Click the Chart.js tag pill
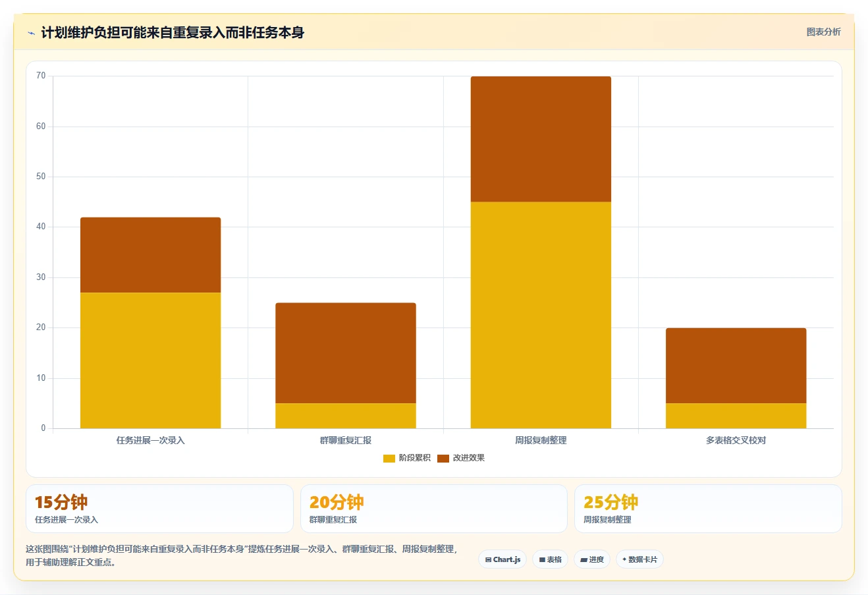868x595 pixels. (502, 559)
